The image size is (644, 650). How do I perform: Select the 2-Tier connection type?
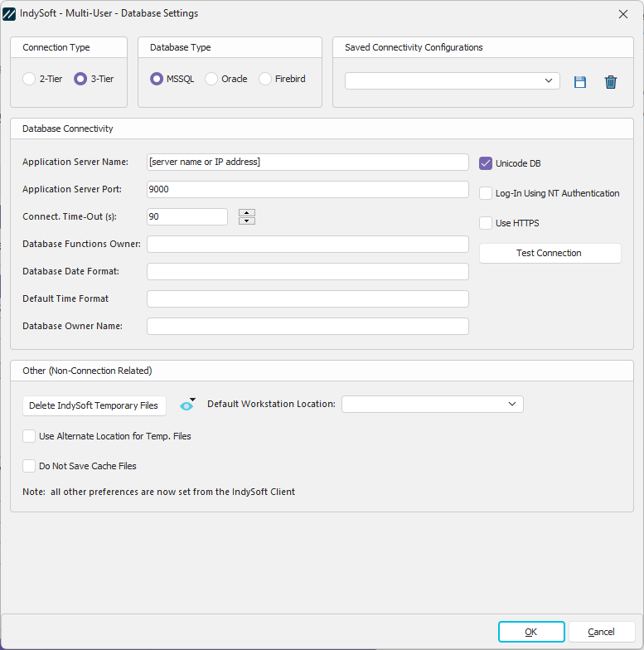click(x=29, y=79)
